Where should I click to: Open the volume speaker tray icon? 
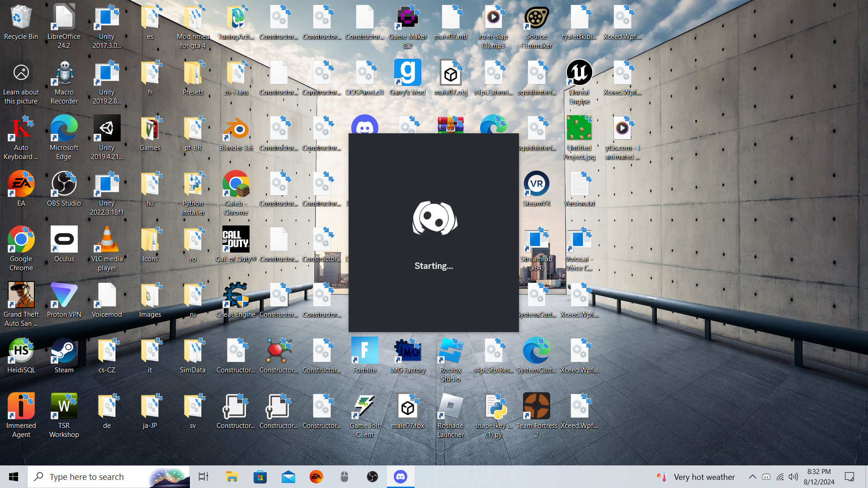click(793, 477)
